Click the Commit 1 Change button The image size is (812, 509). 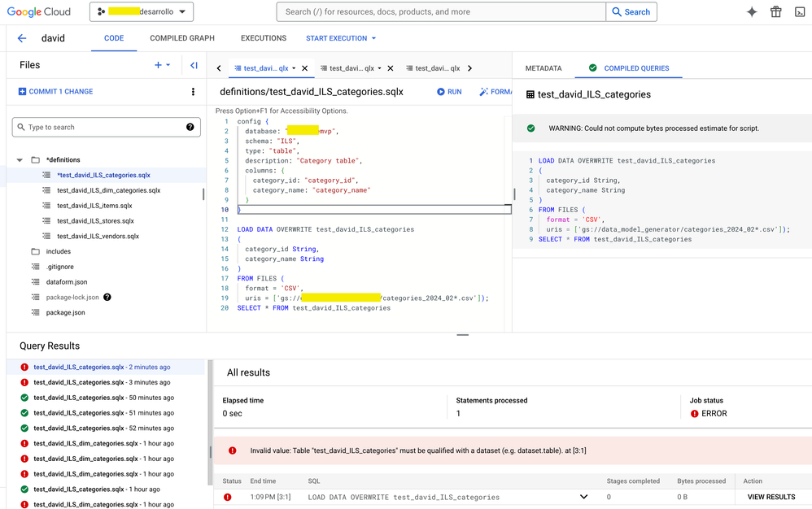pos(55,92)
